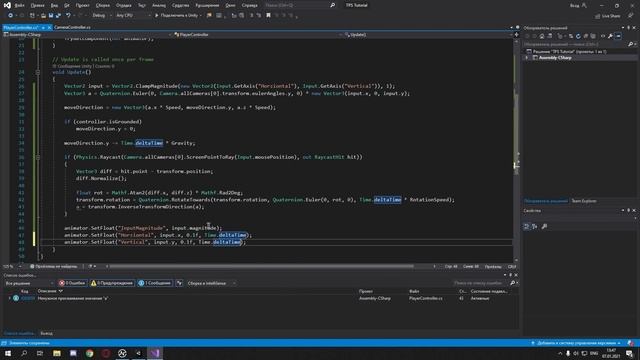
Task: Click the Properties panel property pages wrench icon
Action: pyautogui.click(x=544, y=227)
